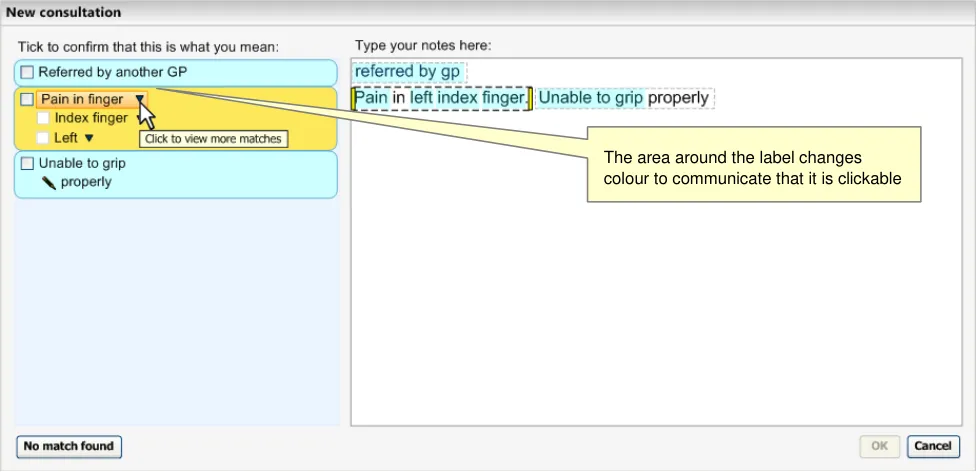Click the greyed-out OK button
976x472 pixels.
tap(879, 446)
